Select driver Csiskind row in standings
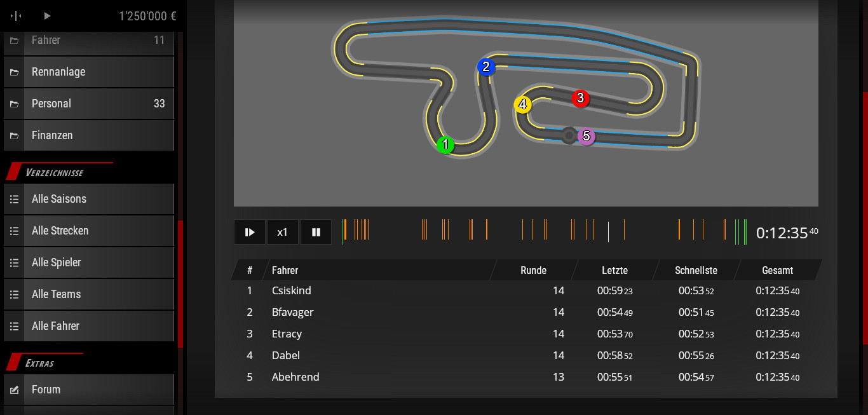The width and height of the screenshot is (868, 415). click(x=292, y=291)
